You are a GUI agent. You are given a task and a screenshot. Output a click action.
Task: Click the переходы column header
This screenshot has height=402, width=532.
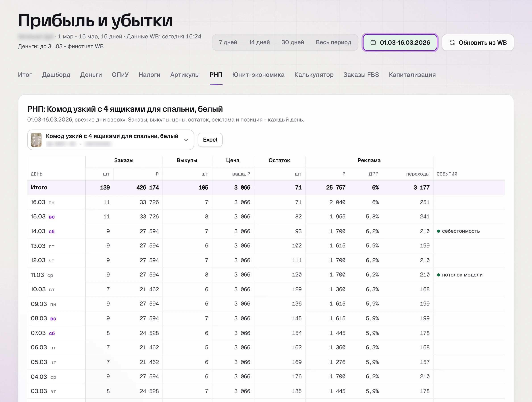tap(418, 174)
